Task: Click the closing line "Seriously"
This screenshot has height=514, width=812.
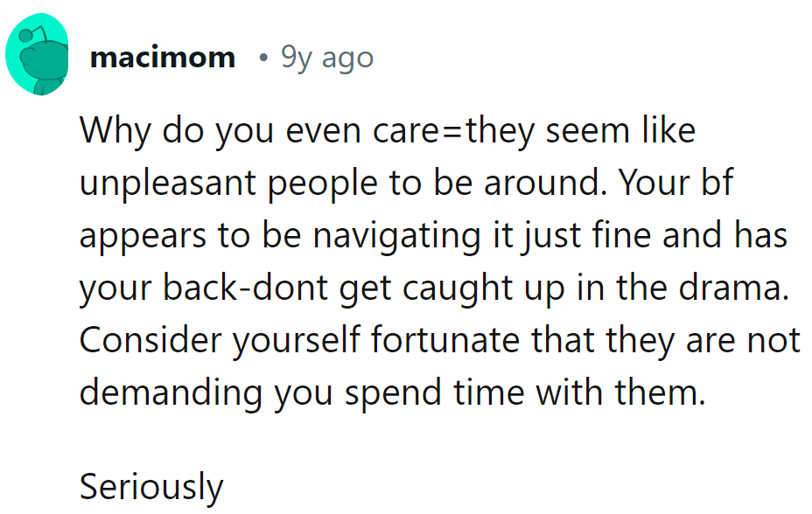Action: tap(151, 486)
